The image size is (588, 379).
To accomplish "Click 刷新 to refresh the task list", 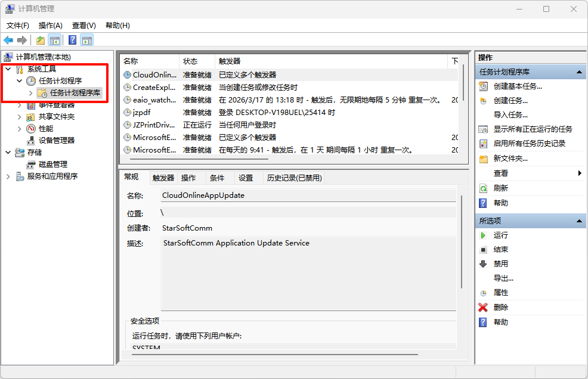I will click(500, 188).
